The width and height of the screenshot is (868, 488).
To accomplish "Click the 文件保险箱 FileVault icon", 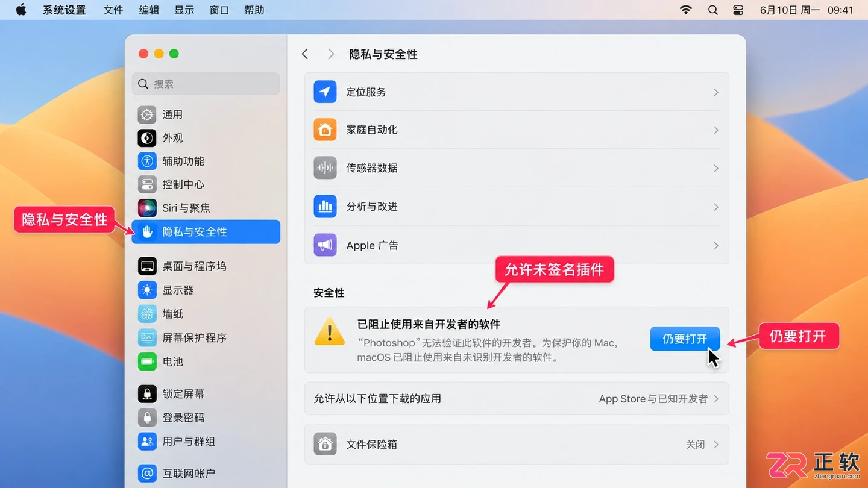I will pos(325,444).
